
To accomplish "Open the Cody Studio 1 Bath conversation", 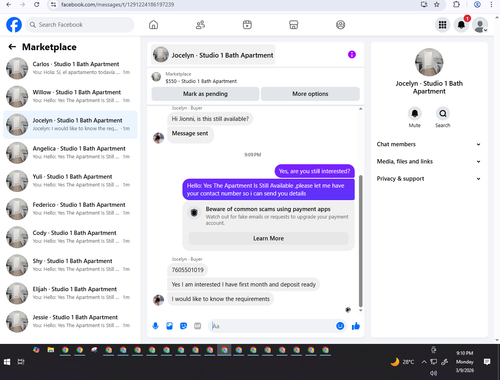I will pos(70,237).
